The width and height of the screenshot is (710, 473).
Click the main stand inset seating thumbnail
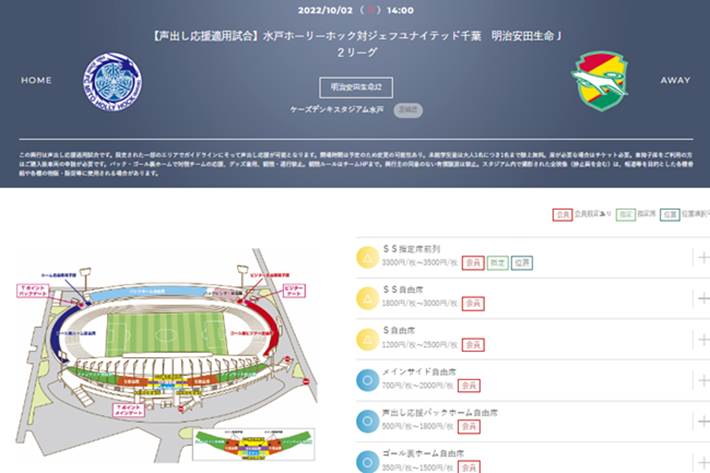pyautogui.click(x=254, y=444)
